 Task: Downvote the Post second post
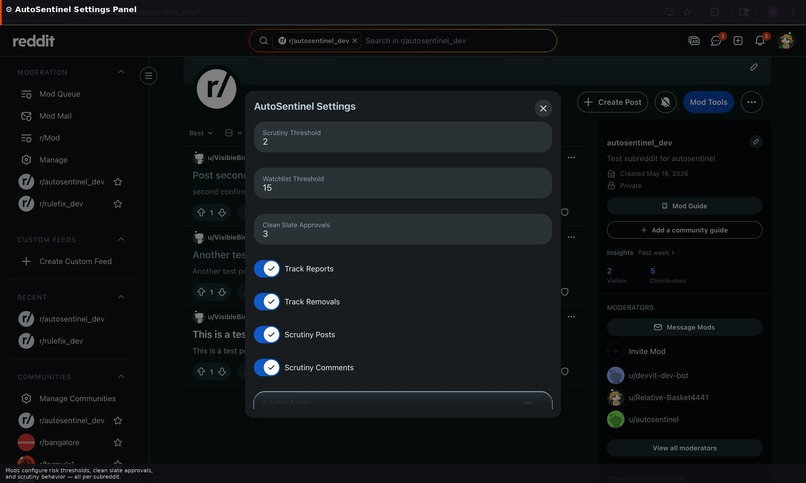pyautogui.click(x=222, y=212)
